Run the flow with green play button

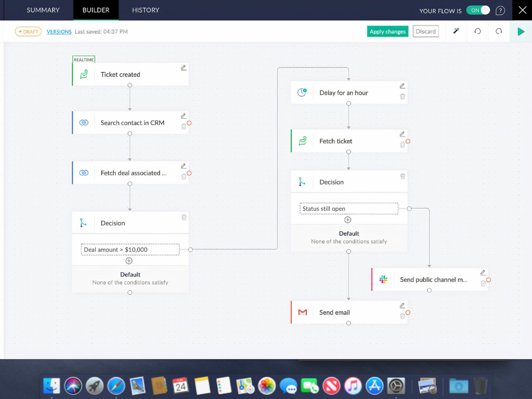[x=521, y=31]
